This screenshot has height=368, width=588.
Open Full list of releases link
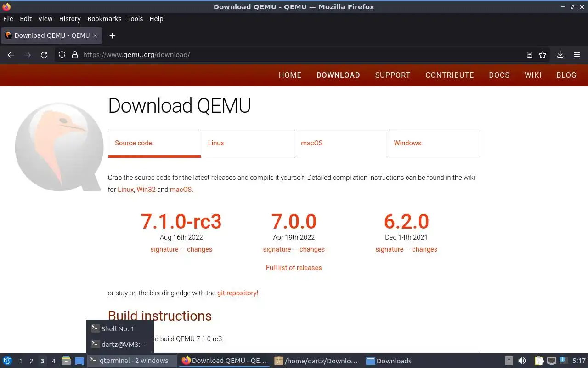pyautogui.click(x=294, y=268)
